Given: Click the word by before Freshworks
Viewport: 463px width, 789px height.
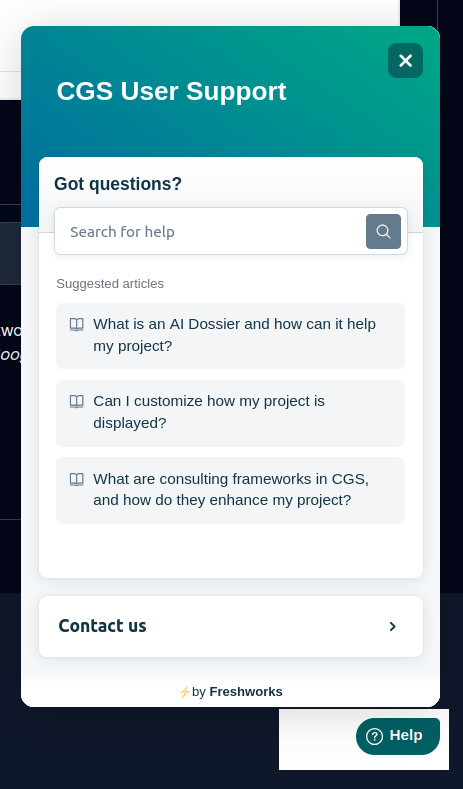Looking at the screenshot, I should point(199,692).
